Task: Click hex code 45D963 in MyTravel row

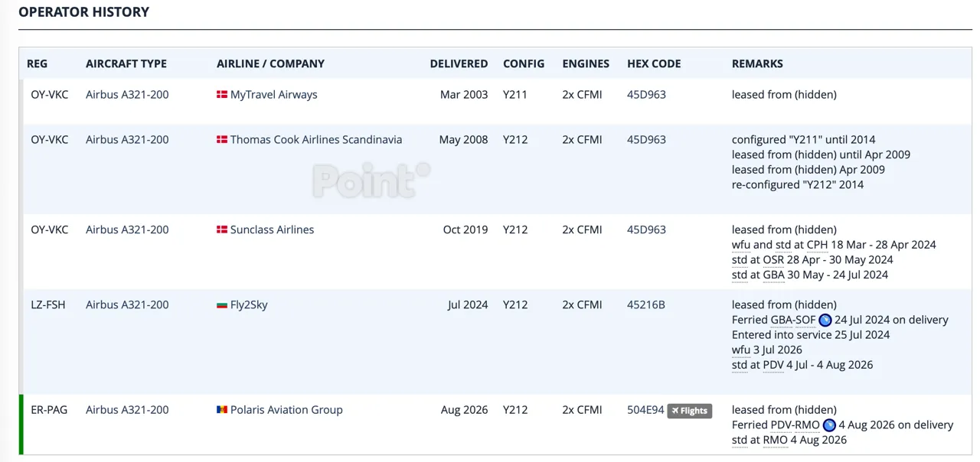Action: 646,95
